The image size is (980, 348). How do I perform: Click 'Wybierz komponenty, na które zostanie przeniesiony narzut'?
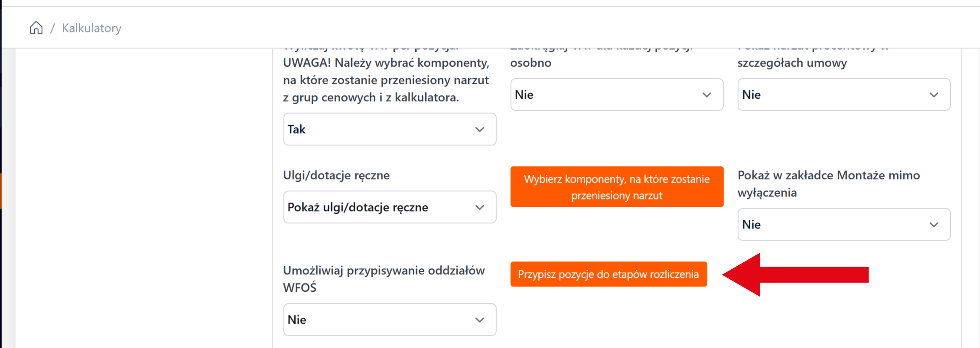coord(616,187)
